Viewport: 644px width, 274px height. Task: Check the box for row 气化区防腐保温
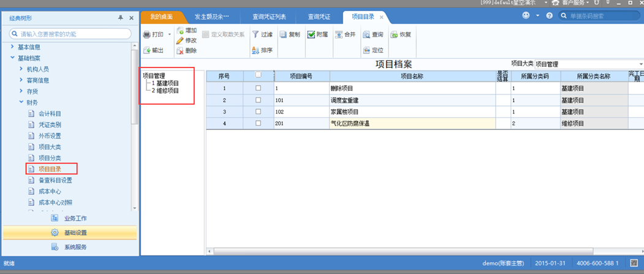(x=258, y=123)
